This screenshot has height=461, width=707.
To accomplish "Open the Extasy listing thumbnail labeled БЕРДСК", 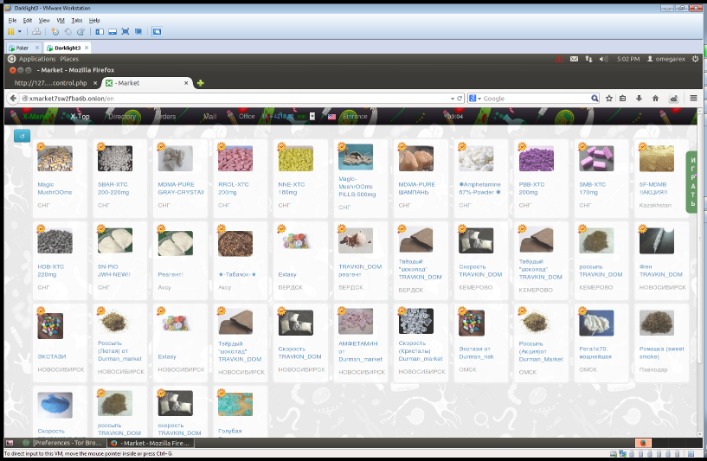I will [295, 241].
